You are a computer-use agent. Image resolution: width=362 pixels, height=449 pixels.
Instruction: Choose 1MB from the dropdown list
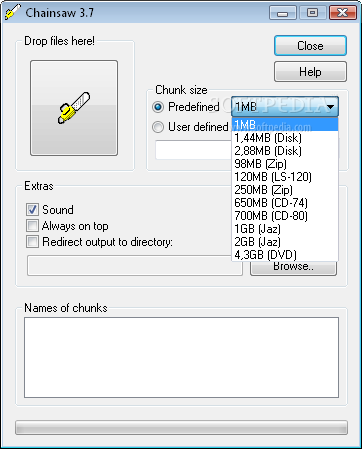click(x=285, y=125)
